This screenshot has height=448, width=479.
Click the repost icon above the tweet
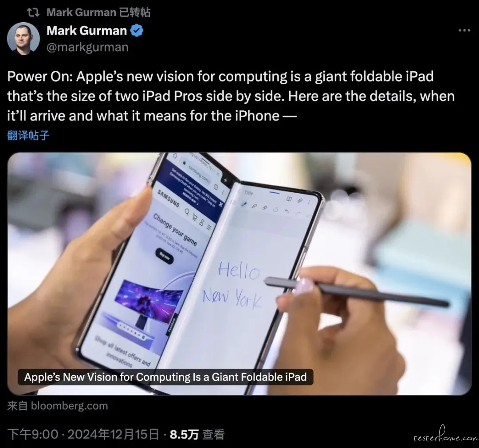pos(33,12)
